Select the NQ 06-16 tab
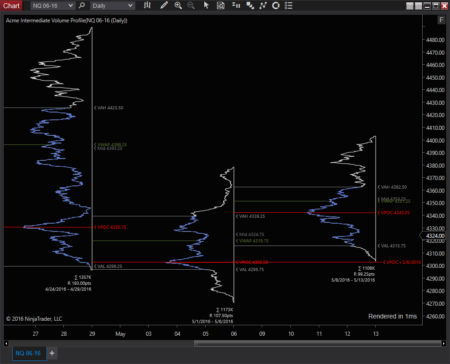The width and height of the screenshot is (450, 364). (29, 353)
